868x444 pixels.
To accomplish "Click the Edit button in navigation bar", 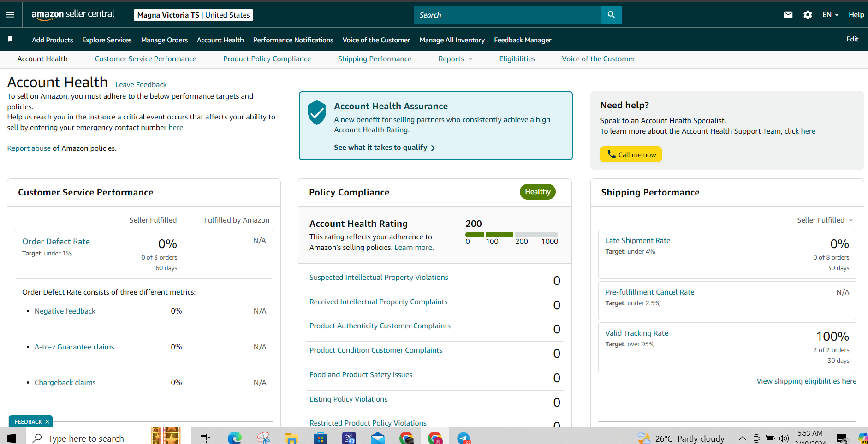I will pos(852,39).
